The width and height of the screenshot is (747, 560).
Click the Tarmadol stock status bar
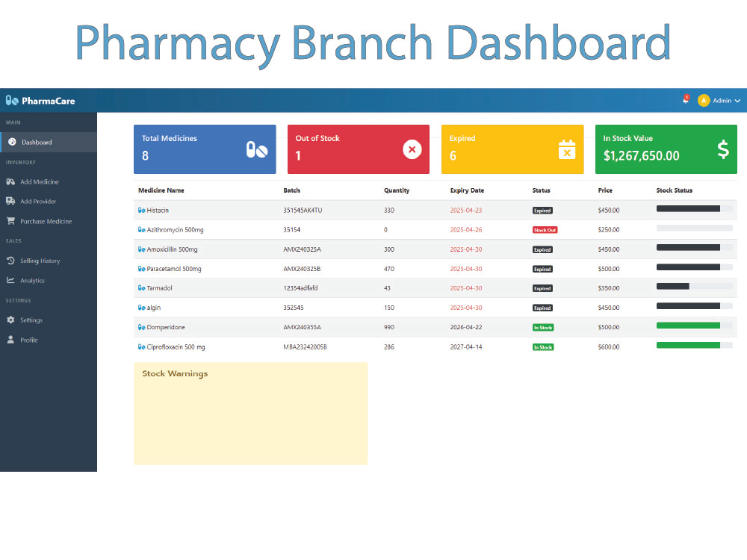click(x=694, y=286)
